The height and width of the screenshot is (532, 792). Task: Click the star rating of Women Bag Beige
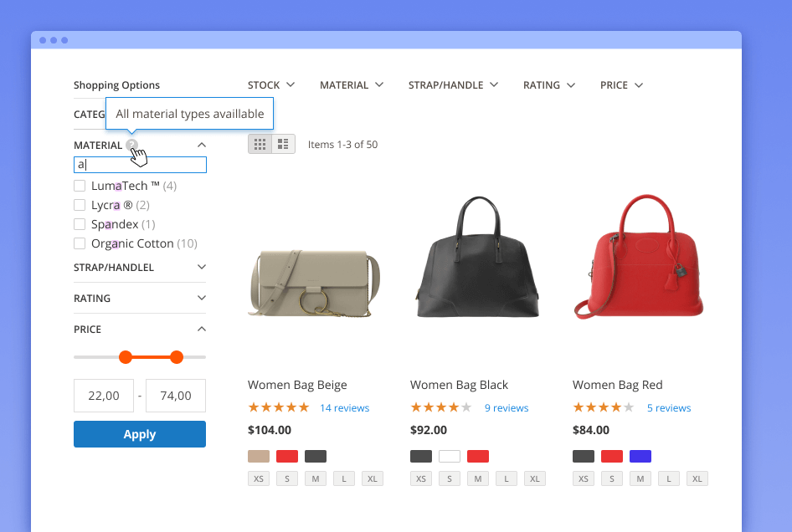(x=278, y=408)
